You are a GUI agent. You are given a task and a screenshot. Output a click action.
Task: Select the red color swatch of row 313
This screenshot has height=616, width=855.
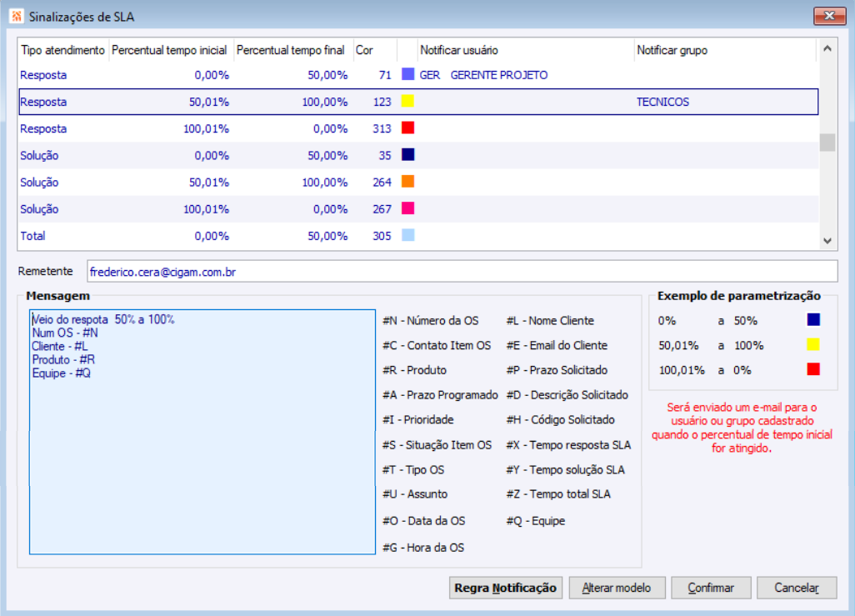pyautogui.click(x=407, y=128)
